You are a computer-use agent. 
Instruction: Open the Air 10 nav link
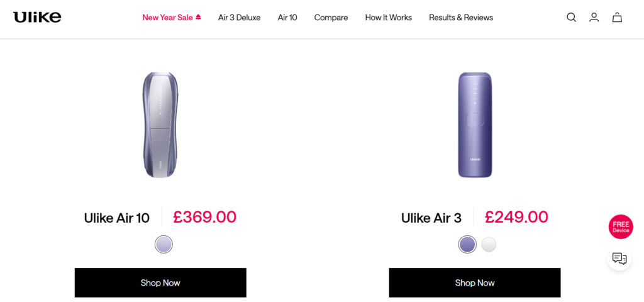click(287, 18)
